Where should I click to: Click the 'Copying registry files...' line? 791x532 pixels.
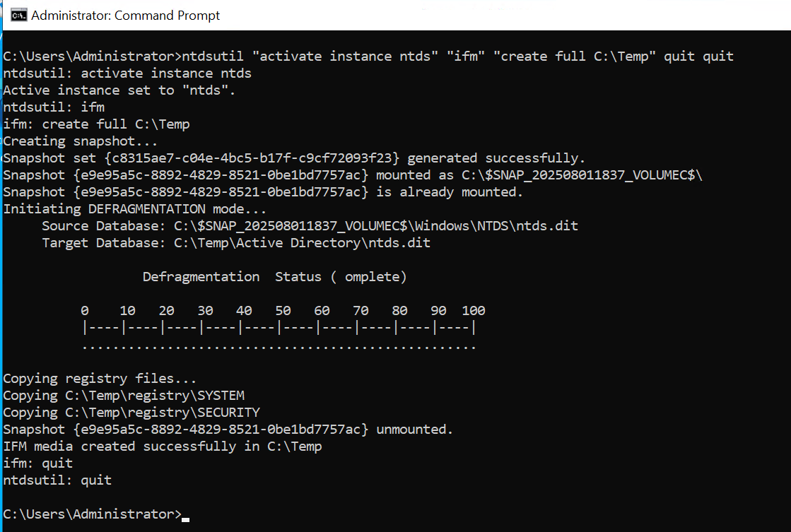pyautogui.click(x=100, y=379)
